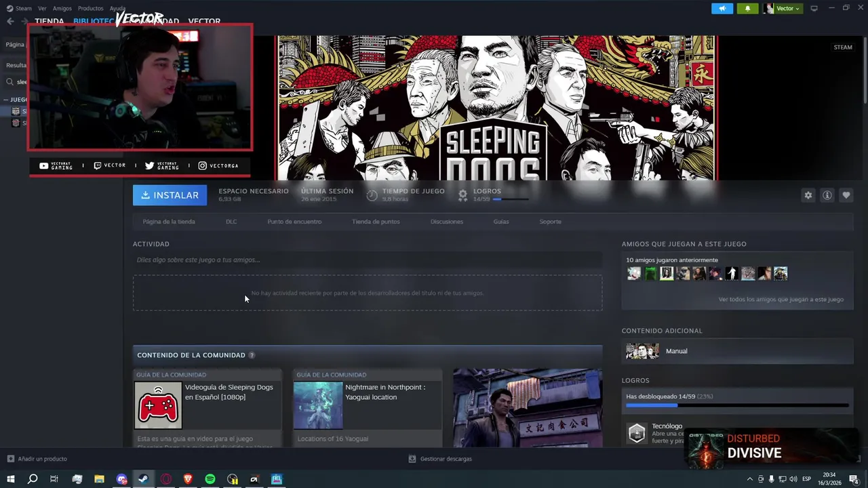The image size is (868, 488).
Task: Open Brave browser from taskbar
Action: (188, 479)
